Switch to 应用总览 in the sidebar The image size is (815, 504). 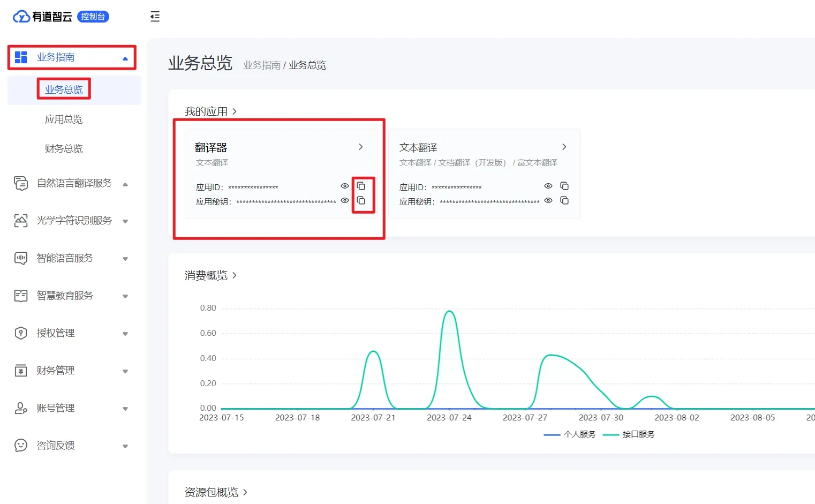tap(63, 119)
